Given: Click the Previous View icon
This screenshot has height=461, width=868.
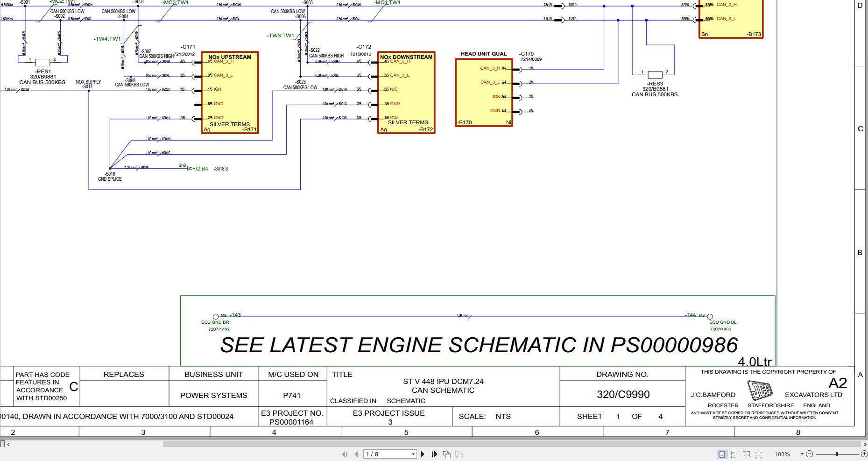Looking at the screenshot, I should coord(447,454).
